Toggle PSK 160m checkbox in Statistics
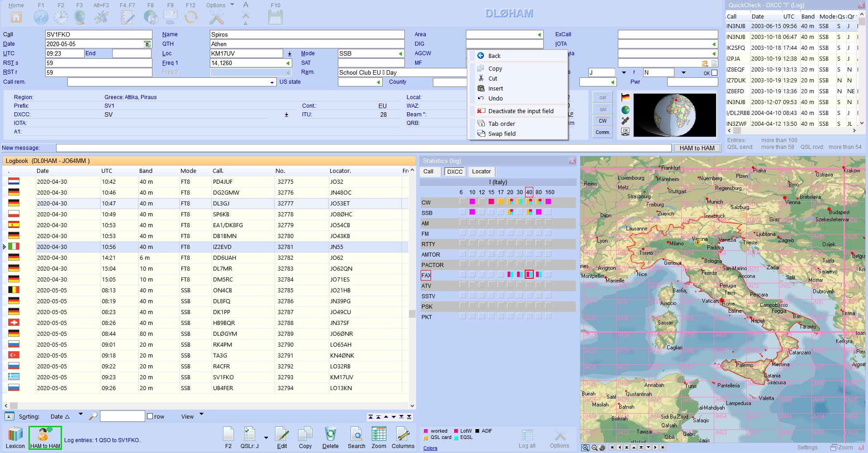868x453 pixels. tap(548, 305)
